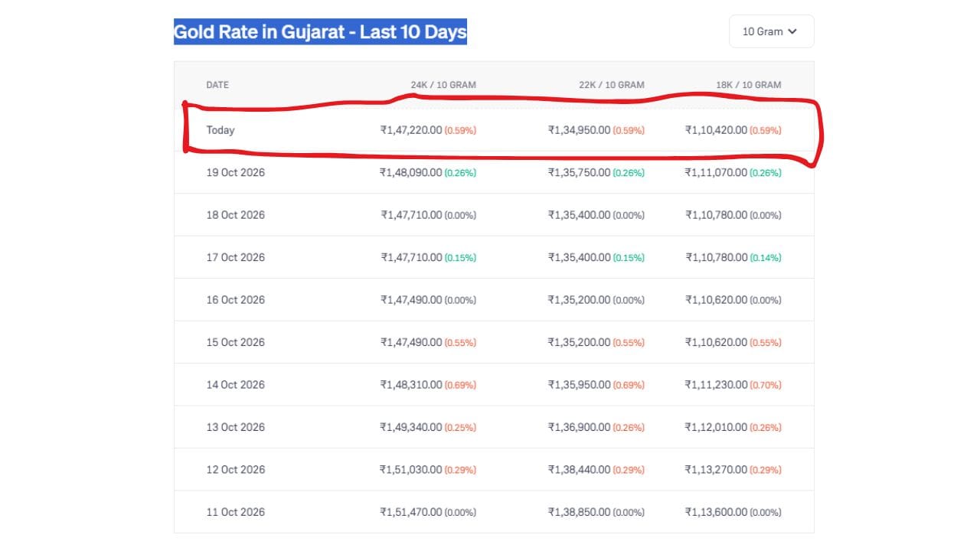
Task: Click 22K price on 16 Oct 2026 row
Action: click(580, 300)
